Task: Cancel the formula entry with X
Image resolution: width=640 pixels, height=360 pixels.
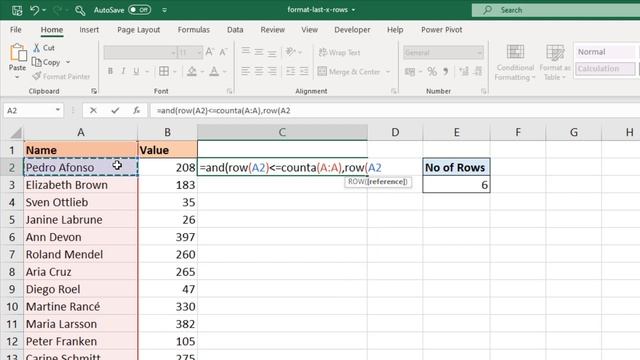Action: click(93, 111)
